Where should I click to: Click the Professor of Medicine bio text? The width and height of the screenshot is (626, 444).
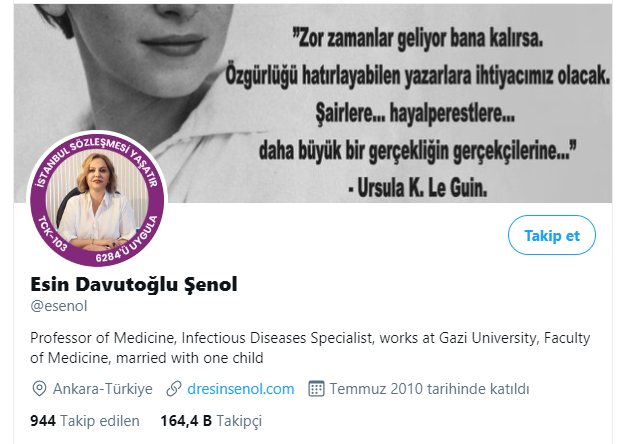(x=310, y=348)
